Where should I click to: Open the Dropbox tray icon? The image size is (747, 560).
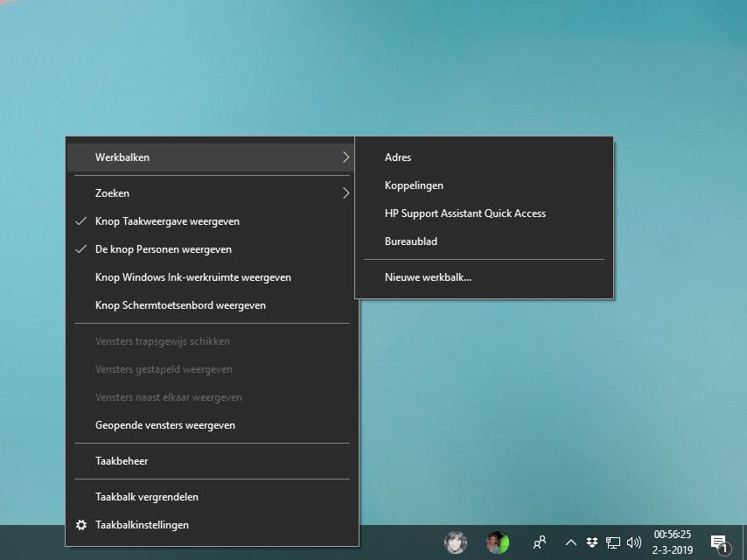coord(592,542)
